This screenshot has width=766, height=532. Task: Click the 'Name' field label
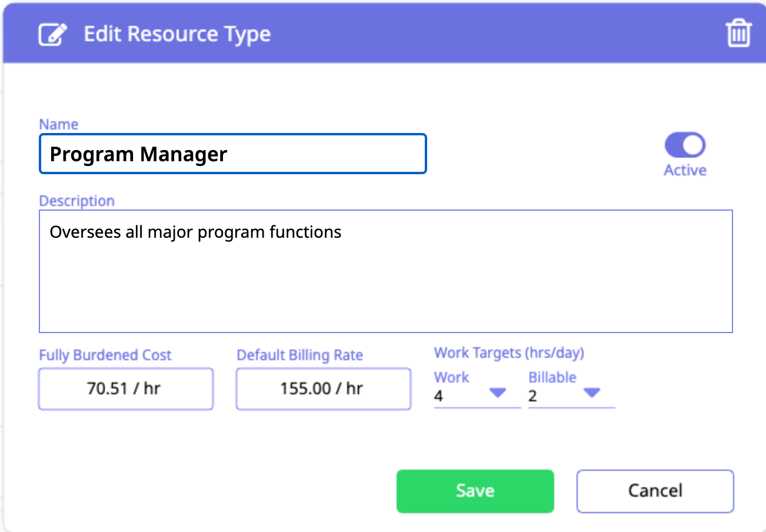click(x=58, y=124)
